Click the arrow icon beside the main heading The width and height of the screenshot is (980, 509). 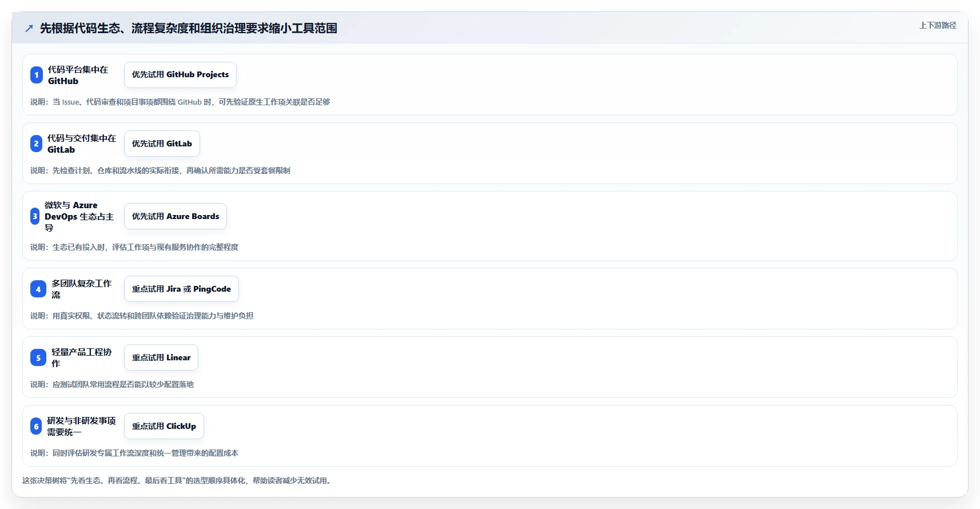coord(29,28)
